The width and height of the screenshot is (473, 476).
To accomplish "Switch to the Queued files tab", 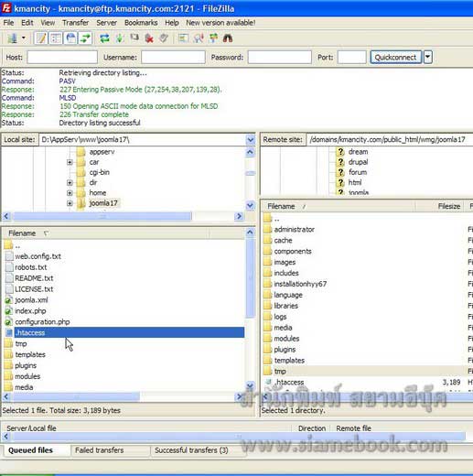I will tap(30, 450).
